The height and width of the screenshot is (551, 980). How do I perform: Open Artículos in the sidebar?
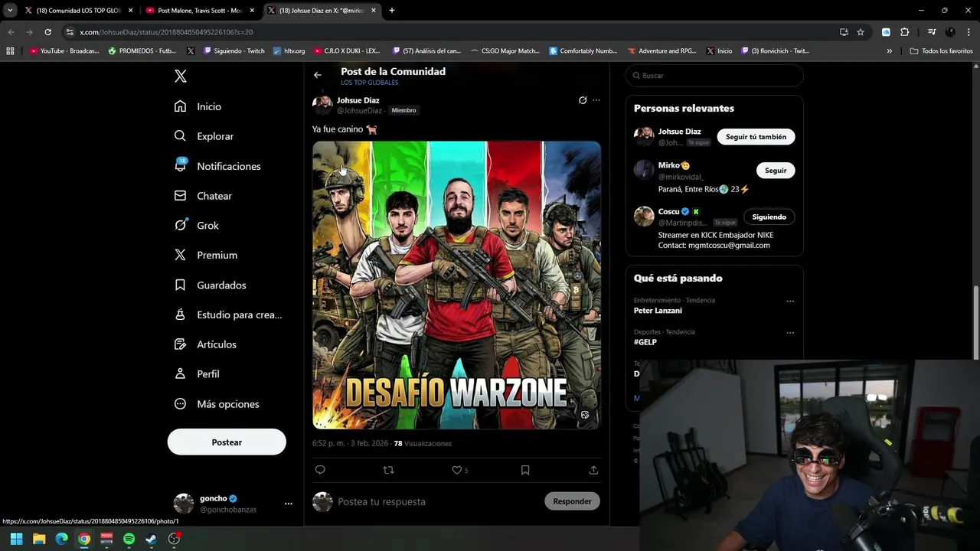click(205, 344)
